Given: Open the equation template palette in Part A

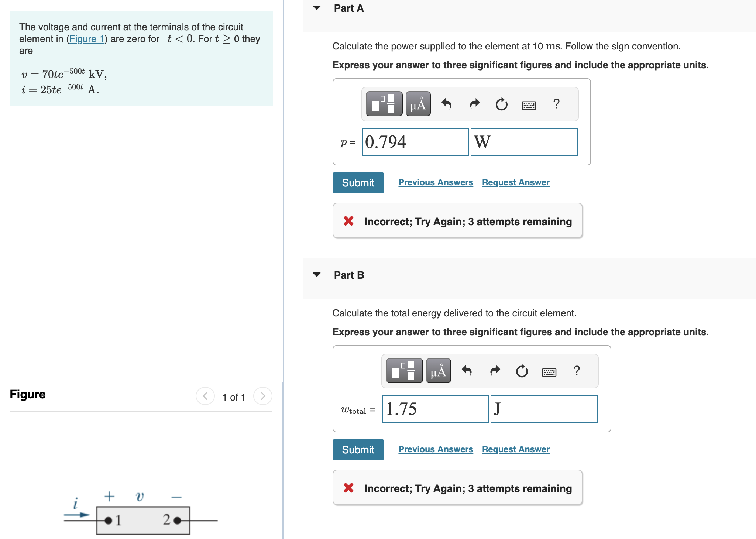Looking at the screenshot, I should [x=383, y=104].
